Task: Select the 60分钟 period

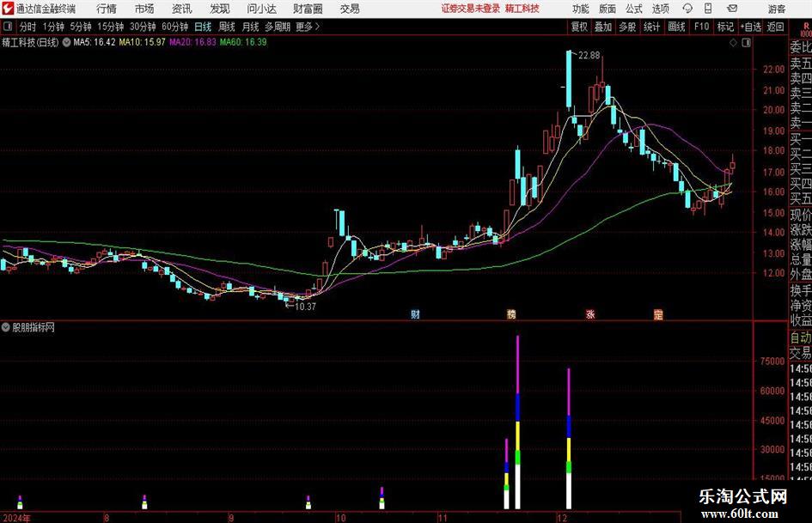Action: [175, 27]
